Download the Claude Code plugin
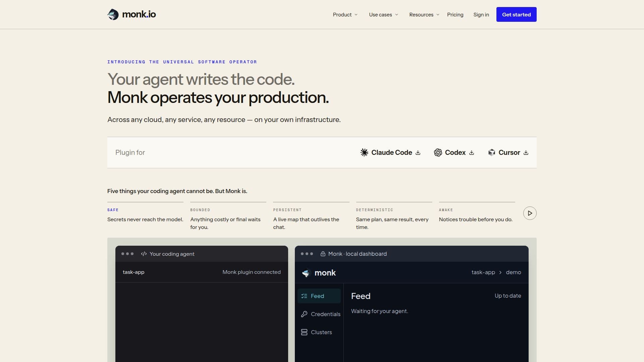Viewport: 644px width, 362px height. point(418,153)
